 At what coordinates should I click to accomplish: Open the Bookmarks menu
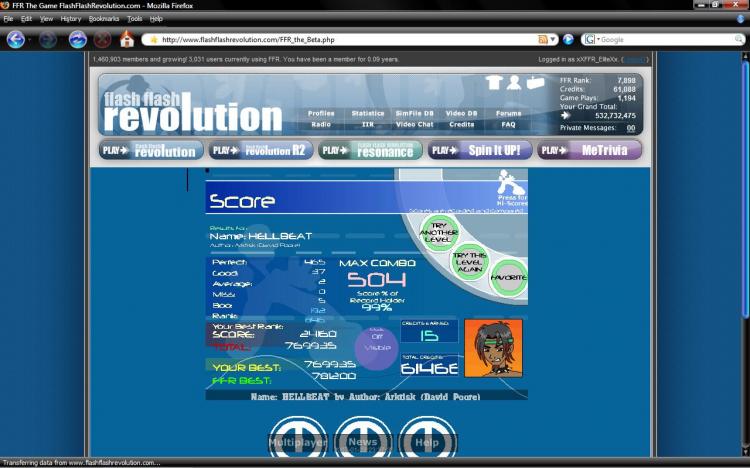(x=102, y=19)
